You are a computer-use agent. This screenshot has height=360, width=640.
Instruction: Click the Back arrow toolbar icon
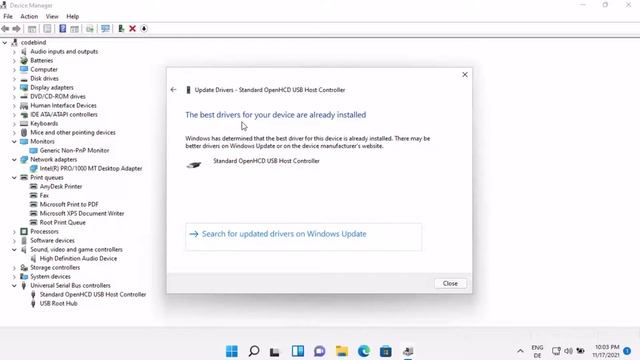tap(5, 29)
